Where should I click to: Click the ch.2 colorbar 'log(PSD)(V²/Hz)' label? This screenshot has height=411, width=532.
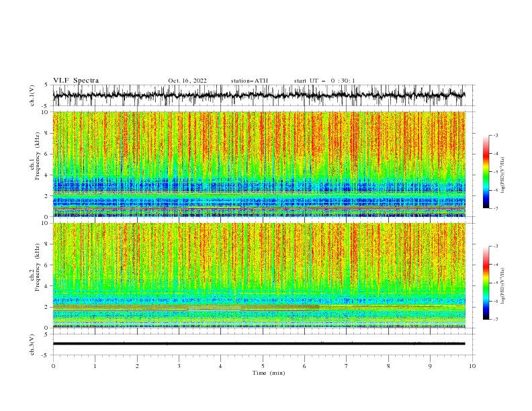[x=502, y=285]
